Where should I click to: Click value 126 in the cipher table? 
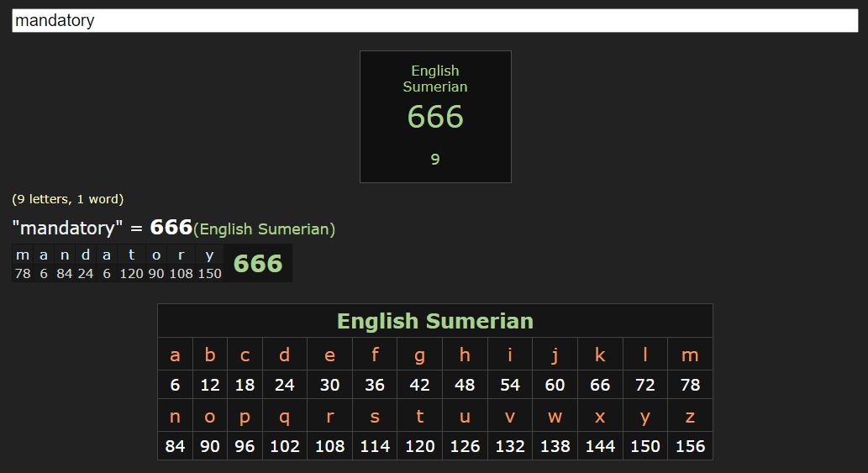tap(465, 446)
